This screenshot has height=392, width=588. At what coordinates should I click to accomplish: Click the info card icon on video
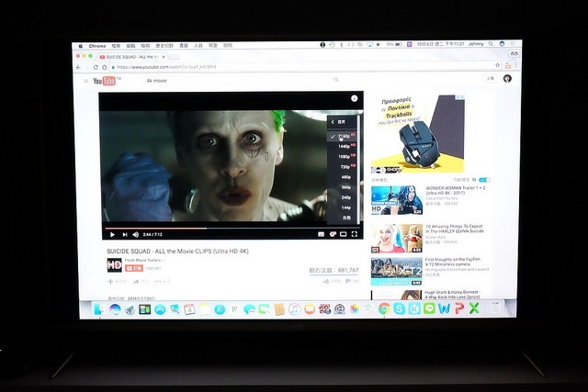click(354, 98)
